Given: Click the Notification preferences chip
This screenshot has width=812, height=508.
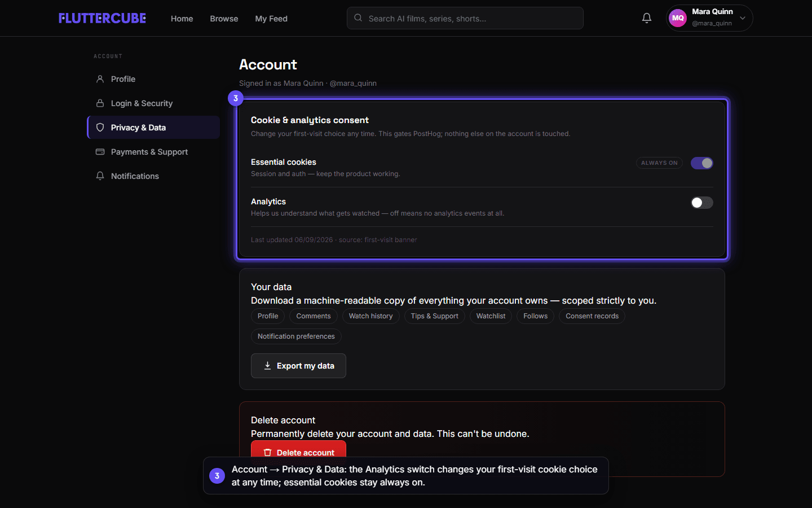Looking at the screenshot, I should click(x=296, y=336).
